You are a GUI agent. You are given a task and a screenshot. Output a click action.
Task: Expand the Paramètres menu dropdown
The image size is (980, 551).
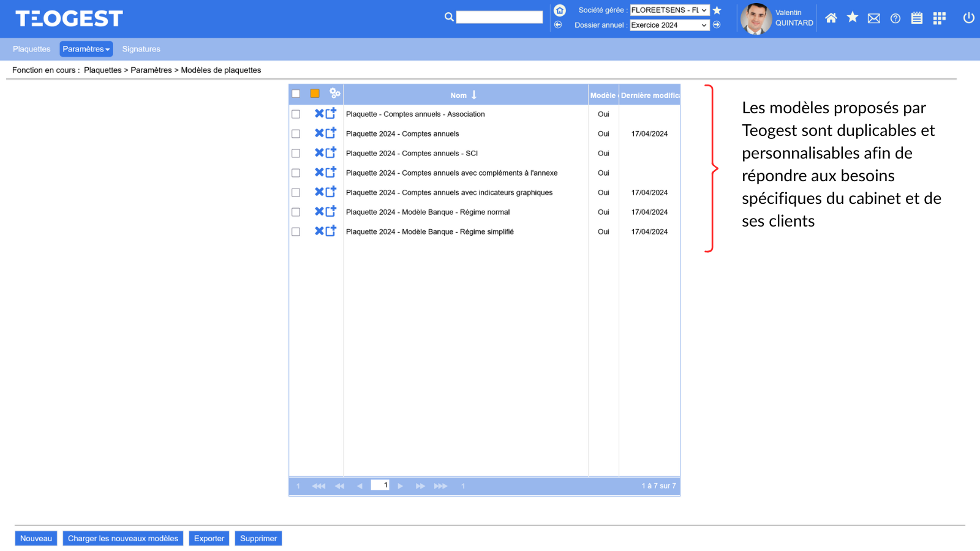[86, 49]
